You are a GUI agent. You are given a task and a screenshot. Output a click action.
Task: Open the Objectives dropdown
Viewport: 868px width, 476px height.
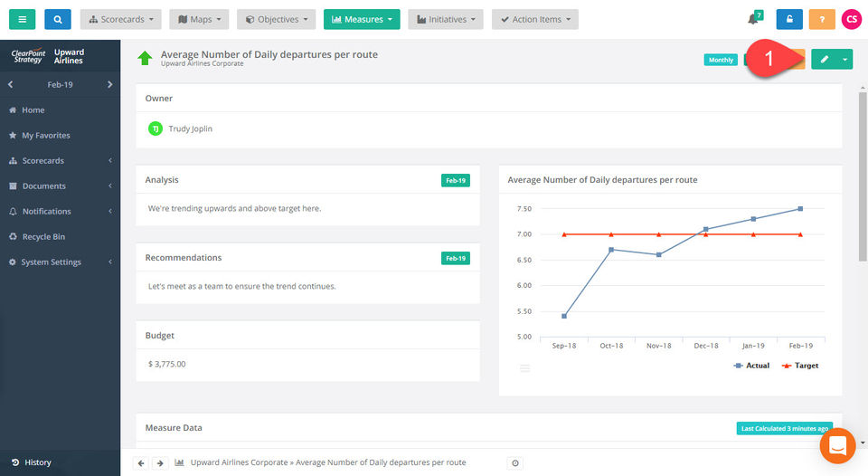[277, 19]
